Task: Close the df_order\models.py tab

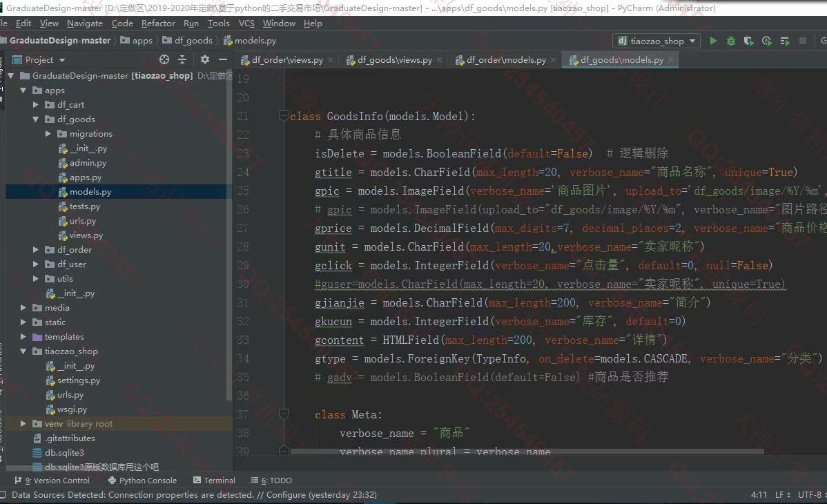Action: click(x=553, y=59)
